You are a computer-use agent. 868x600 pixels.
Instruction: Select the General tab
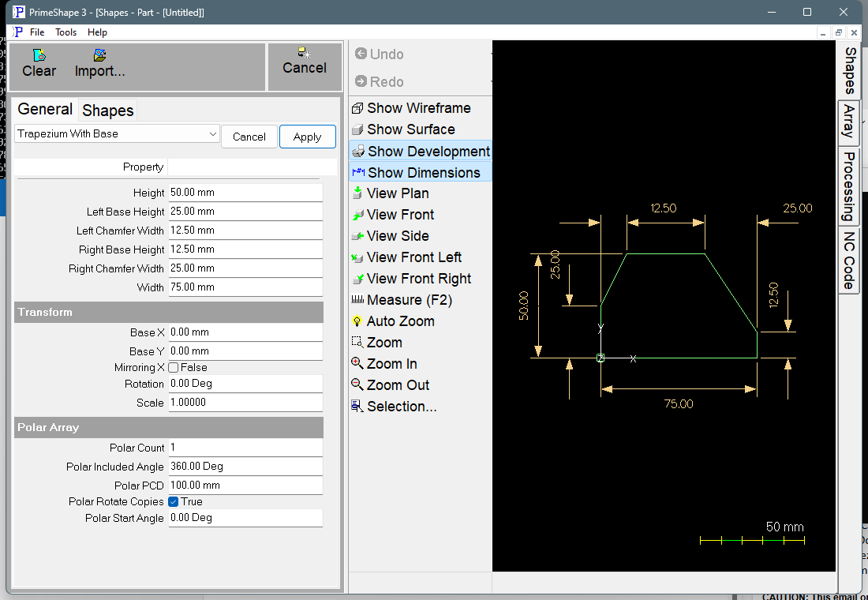click(45, 109)
